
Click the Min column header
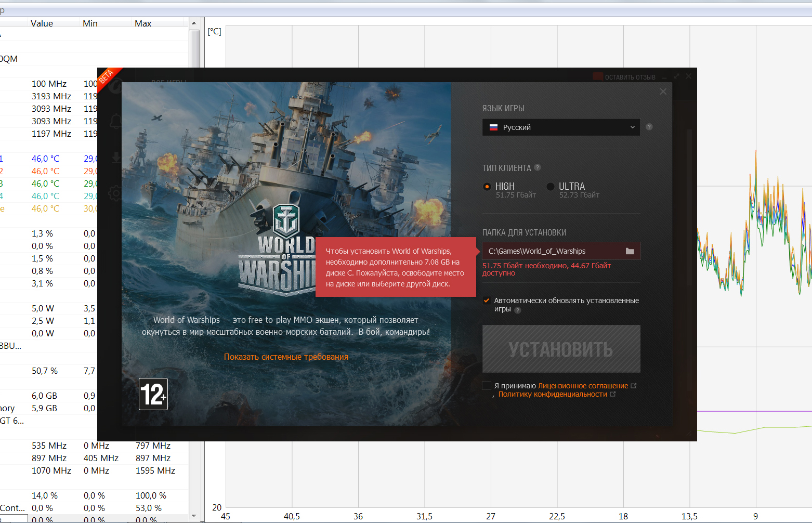tap(90, 23)
